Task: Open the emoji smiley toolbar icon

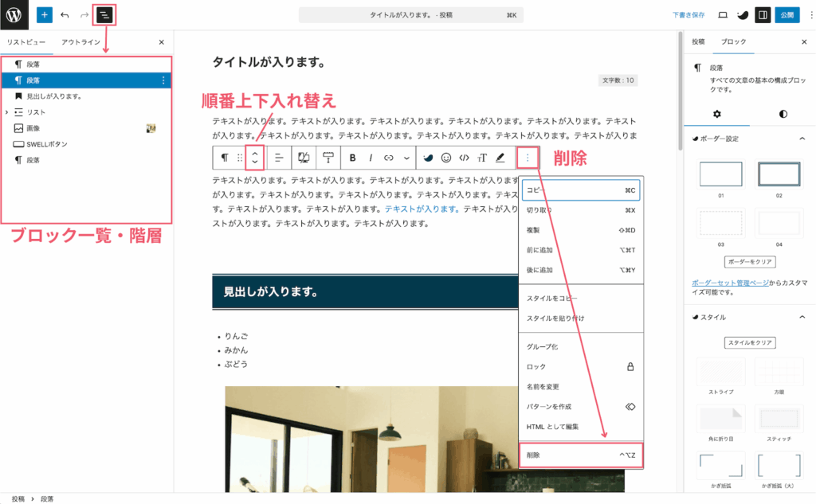Action: click(x=446, y=158)
